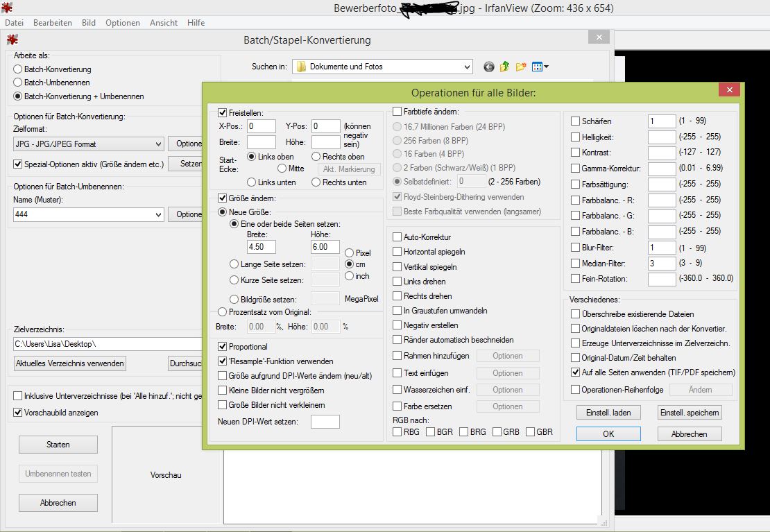Open the Suchen in folder dropdown
770x532 pixels.
coord(467,67)
